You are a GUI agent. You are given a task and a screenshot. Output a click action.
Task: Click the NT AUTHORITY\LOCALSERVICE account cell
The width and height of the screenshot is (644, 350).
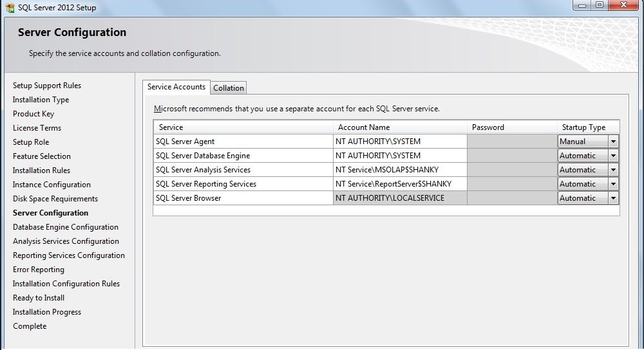400,198
